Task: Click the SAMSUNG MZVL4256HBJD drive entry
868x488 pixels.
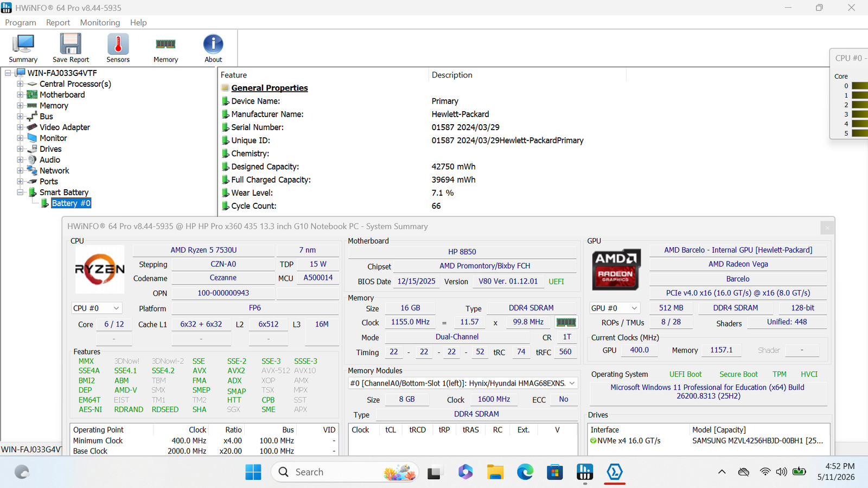Action: (x=758, y=441)
